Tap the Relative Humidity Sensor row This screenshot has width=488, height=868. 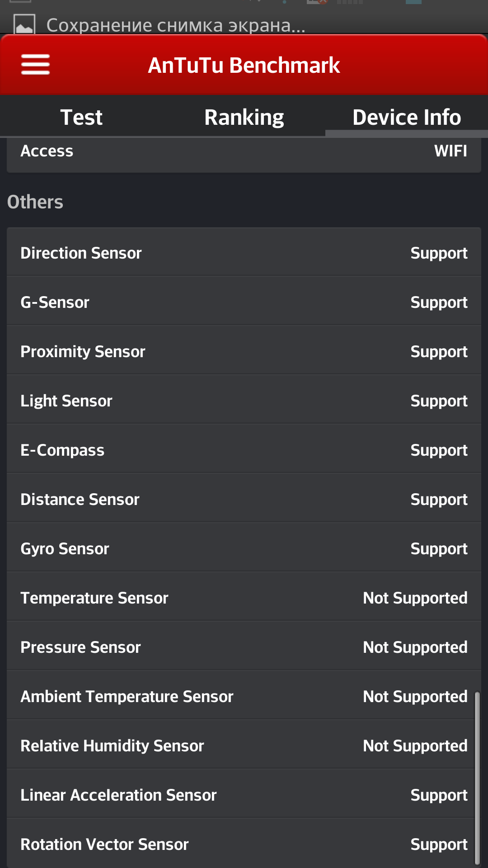coord(244,745)
